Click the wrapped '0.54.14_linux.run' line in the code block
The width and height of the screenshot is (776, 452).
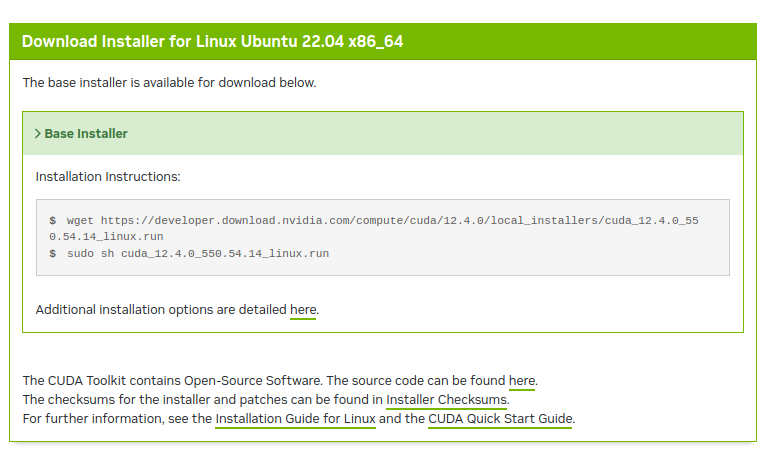106,237
